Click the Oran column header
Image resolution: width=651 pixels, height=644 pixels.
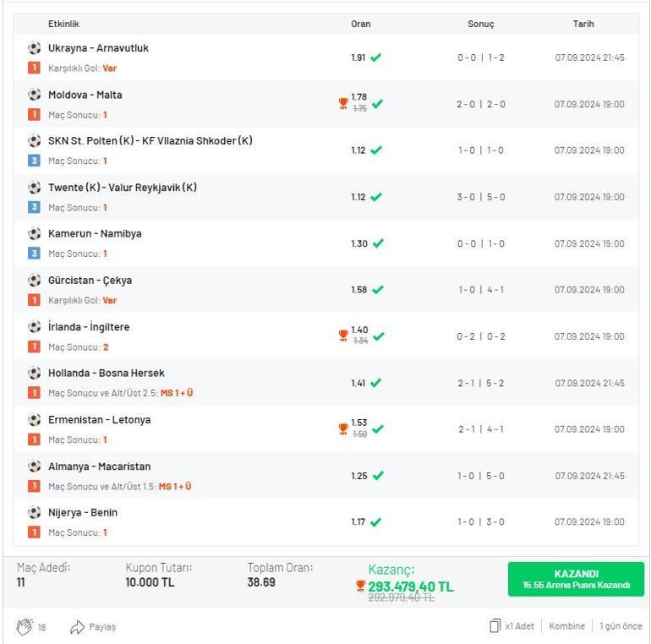tap(361, 25)
